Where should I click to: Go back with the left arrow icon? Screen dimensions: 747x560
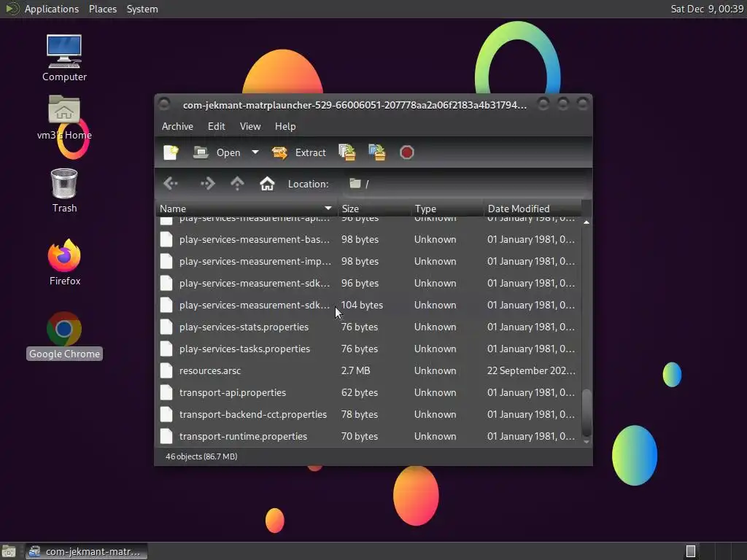[171, 183]
